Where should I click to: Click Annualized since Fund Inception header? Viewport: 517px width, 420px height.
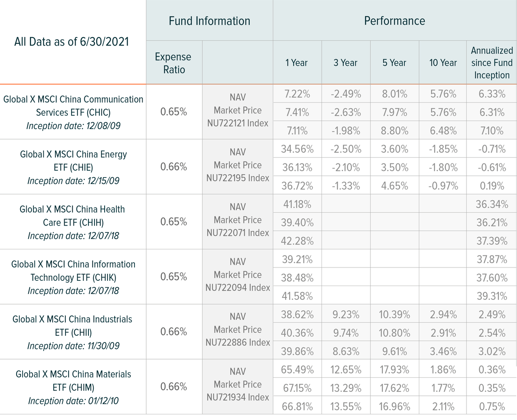point(492,63)
